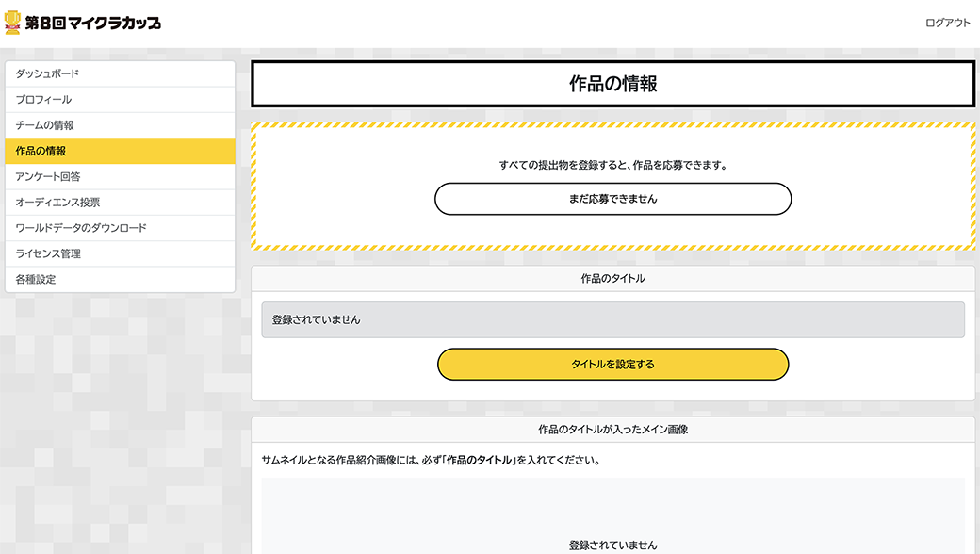
Task: Click the yellow タイトルを設定する button
Action: click(x=612, y=365)
